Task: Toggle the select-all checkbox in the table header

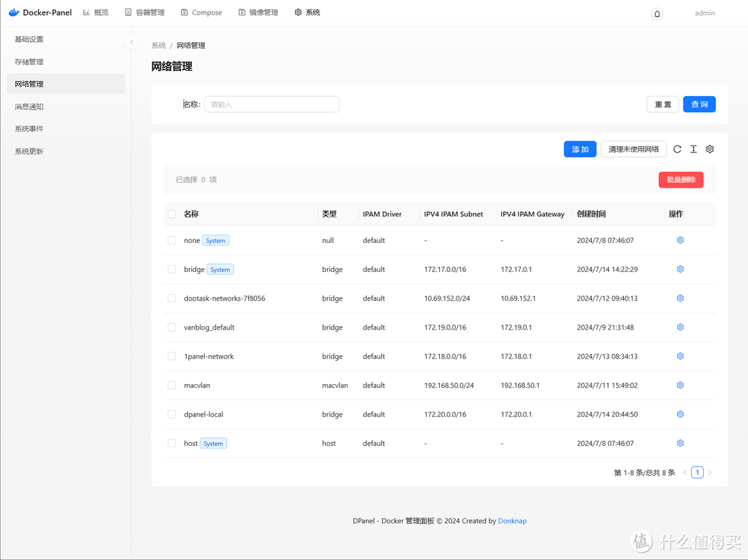Action: point(171,214)
